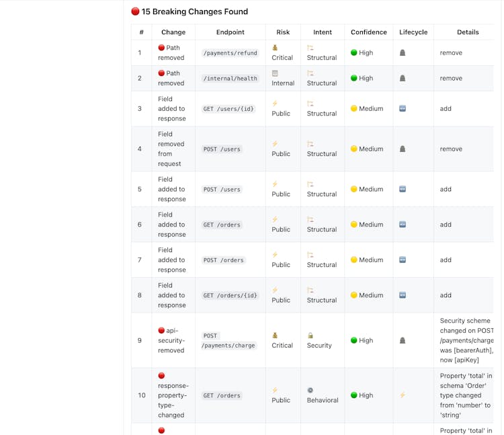Click the Lifecycle column header
The image size is (504, 435).
click(413, 32)
